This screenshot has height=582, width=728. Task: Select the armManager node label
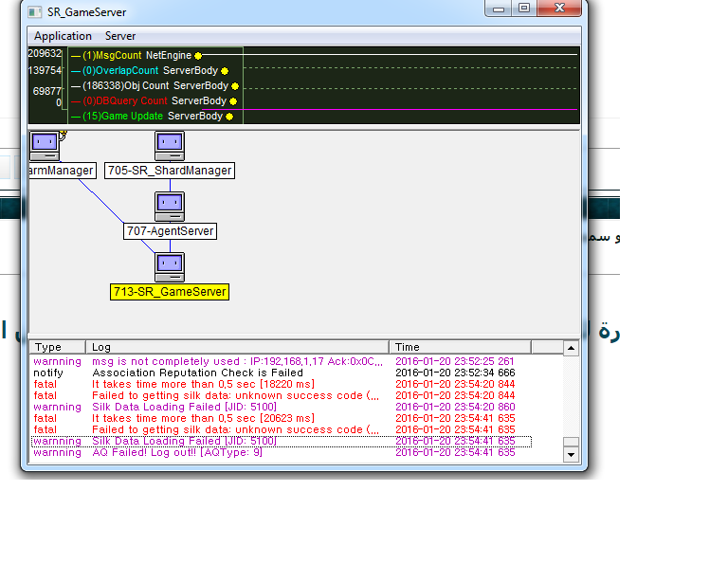pos(62,171)
